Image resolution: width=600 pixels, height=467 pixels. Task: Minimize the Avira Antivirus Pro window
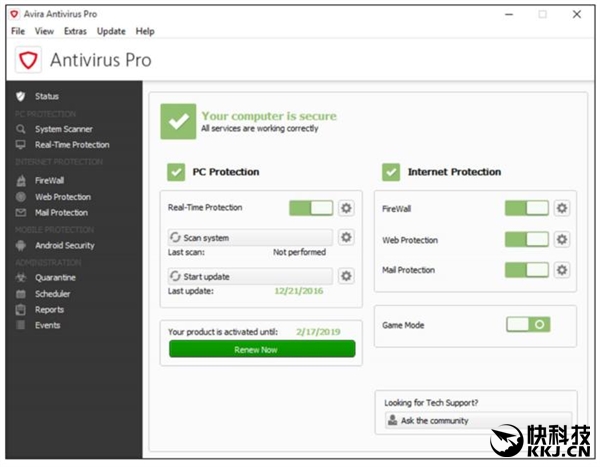pos(509,15)
